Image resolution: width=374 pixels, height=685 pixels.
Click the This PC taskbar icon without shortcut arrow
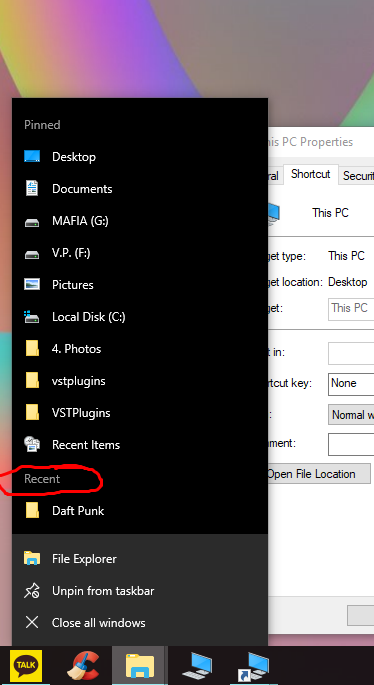tap(197, 666)
